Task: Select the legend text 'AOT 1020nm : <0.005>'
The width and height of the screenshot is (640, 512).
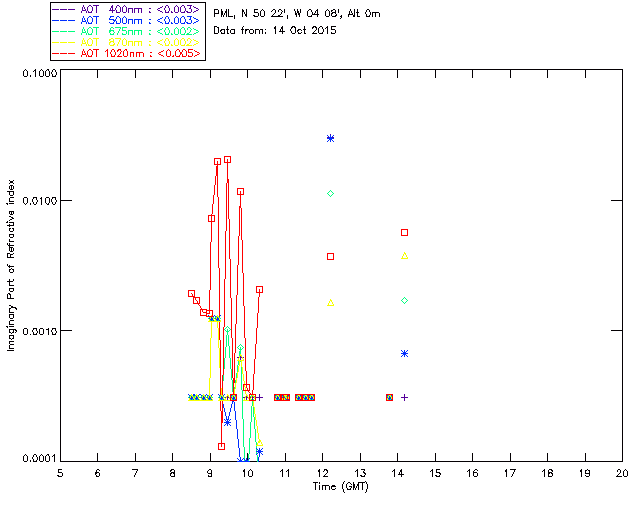Action: tap(140, 53)
